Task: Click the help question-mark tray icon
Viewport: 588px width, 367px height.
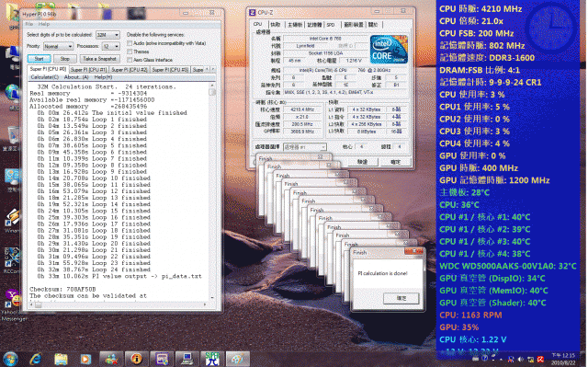Action: pyautogui.click(x=484, y=359)
